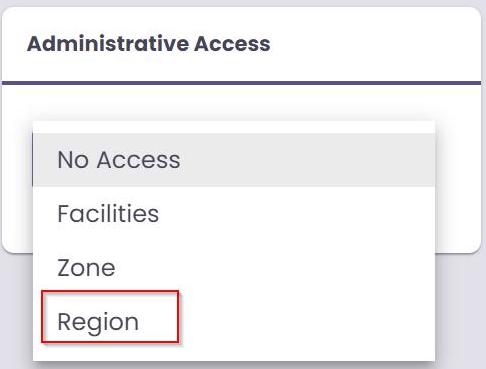This screenshot has width=486, height=369.
Task: Click the word Zone in the list
Action: [86, 268]
